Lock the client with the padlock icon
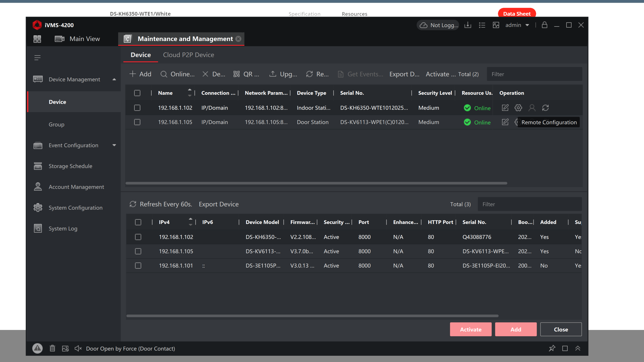Image resolution: width=644 pixels, height=362 pixels. (544, 25)
